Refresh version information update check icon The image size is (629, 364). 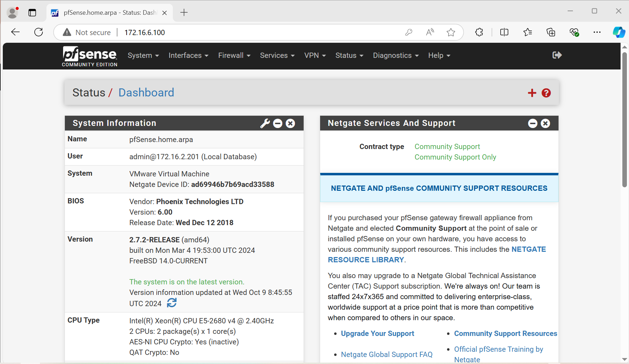point(172,303)
